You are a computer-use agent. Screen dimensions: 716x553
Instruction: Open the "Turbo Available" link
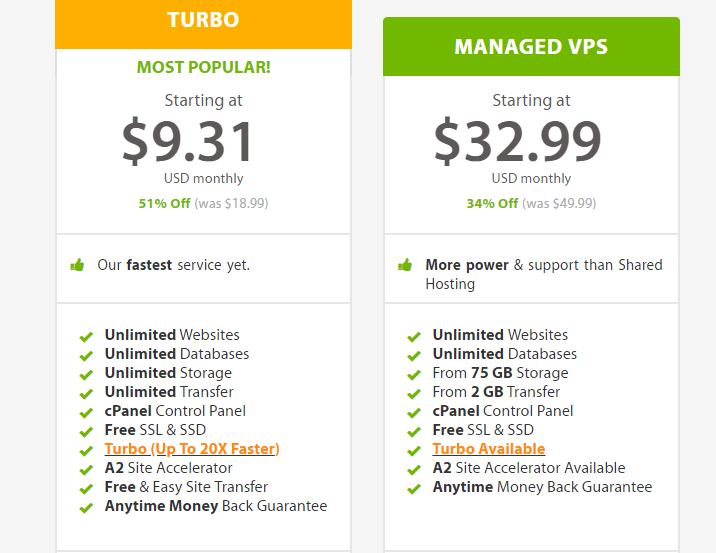tap(489, 449)
